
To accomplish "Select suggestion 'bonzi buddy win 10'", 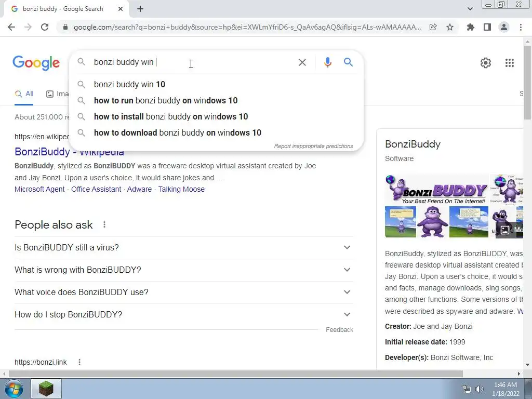I will point(216,85).
